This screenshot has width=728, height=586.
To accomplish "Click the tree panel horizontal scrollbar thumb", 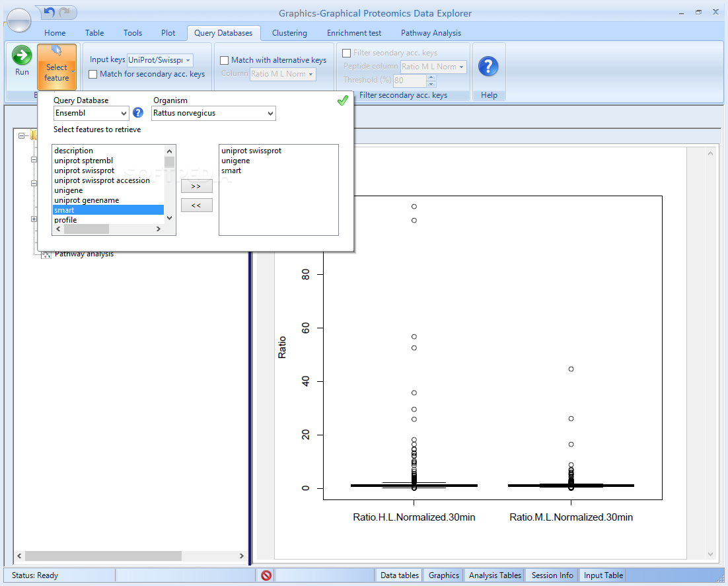I will 103,556.
